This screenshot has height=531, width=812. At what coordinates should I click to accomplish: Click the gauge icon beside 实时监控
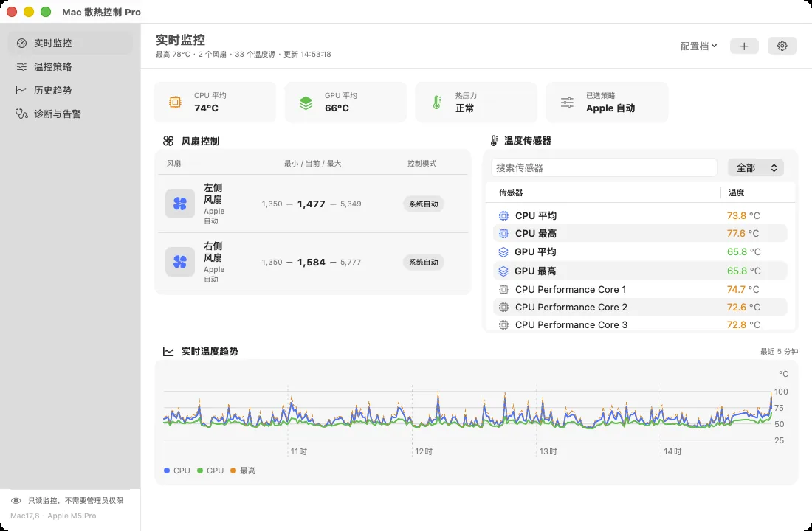click(21, 43)
